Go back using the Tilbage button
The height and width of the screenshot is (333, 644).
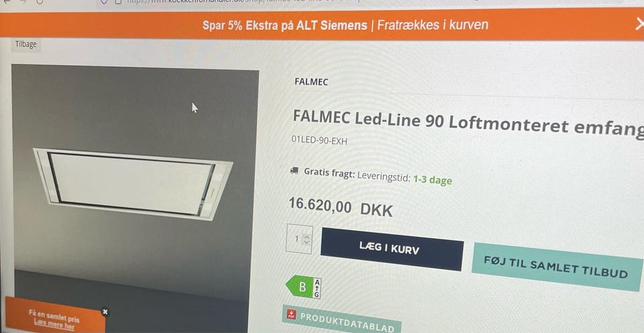coord(25,44)
